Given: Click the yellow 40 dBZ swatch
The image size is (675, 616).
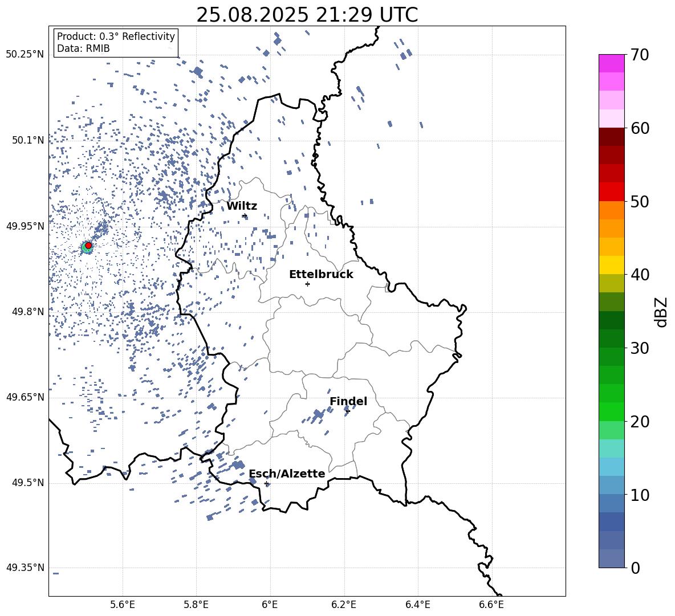Looking at the screenshot, I should pos(611,265).
